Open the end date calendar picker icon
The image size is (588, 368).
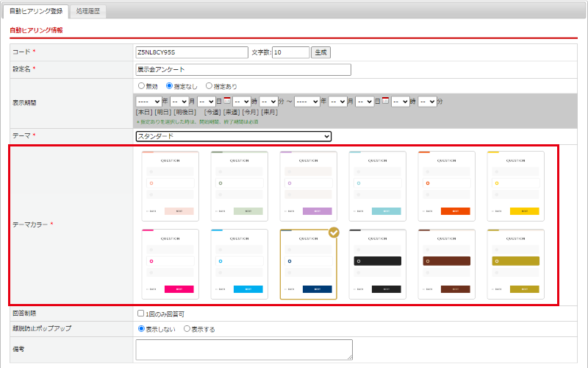[385, 101]
